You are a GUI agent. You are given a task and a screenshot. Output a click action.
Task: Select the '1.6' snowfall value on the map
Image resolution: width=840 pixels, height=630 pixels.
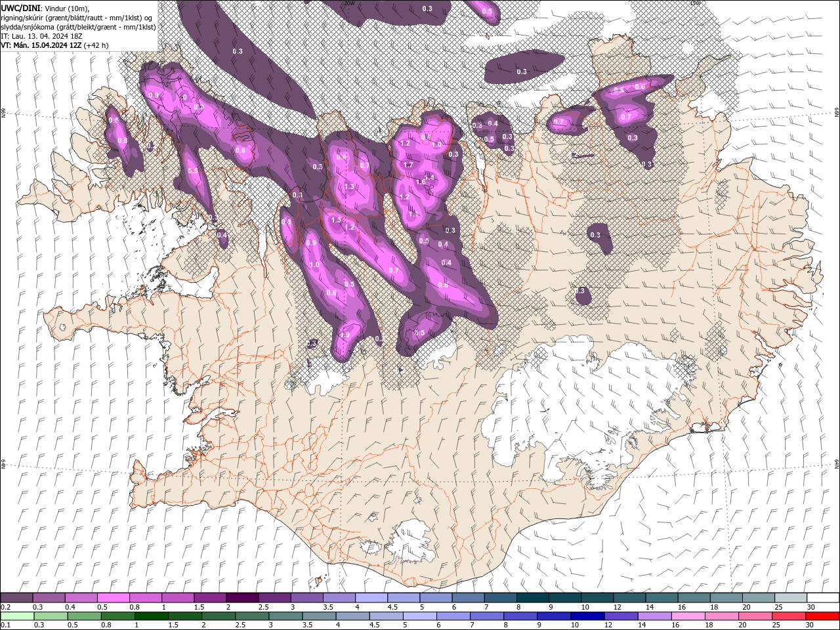point(421,181)
